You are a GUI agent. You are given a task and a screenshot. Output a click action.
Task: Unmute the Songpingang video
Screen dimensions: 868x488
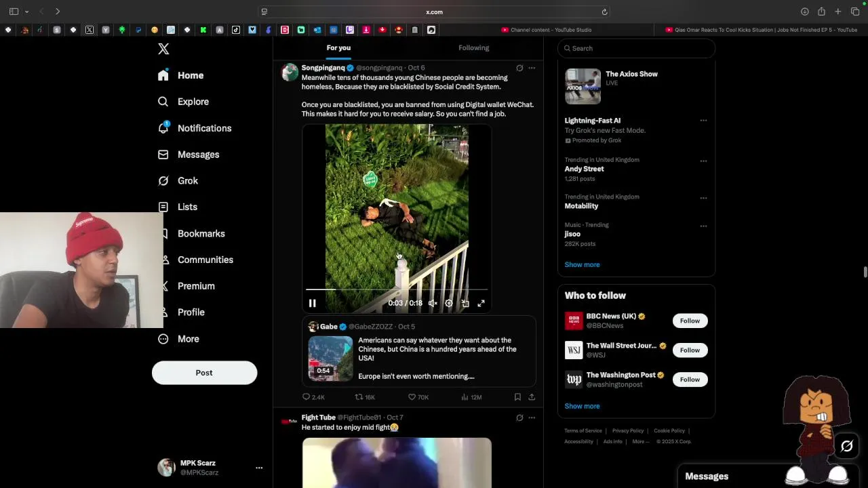433,304
